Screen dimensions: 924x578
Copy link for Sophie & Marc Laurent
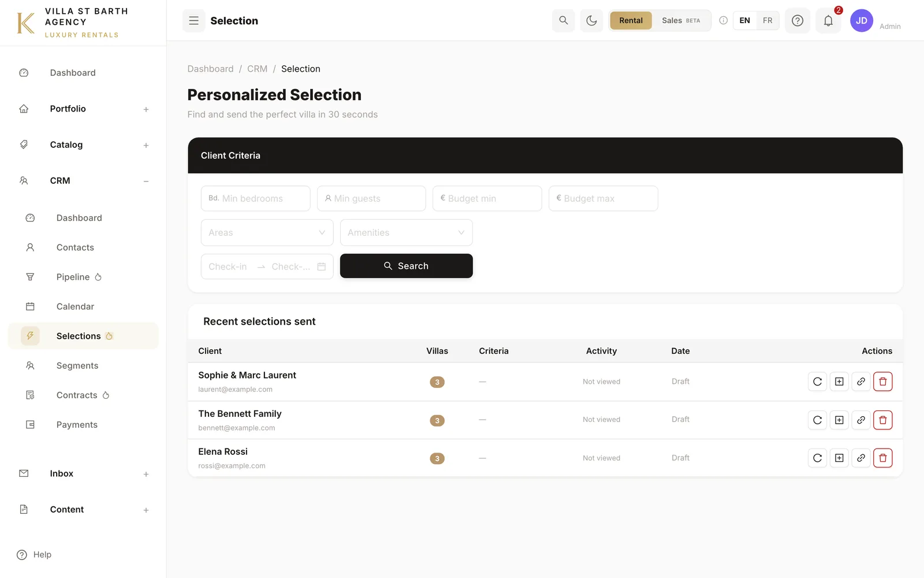(861, 381)
